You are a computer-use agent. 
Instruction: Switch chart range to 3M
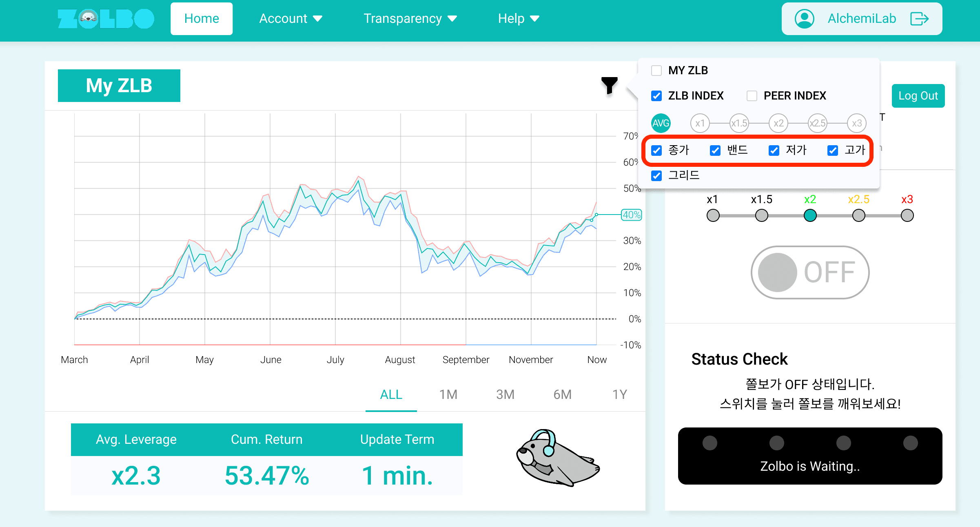(505, 395)
